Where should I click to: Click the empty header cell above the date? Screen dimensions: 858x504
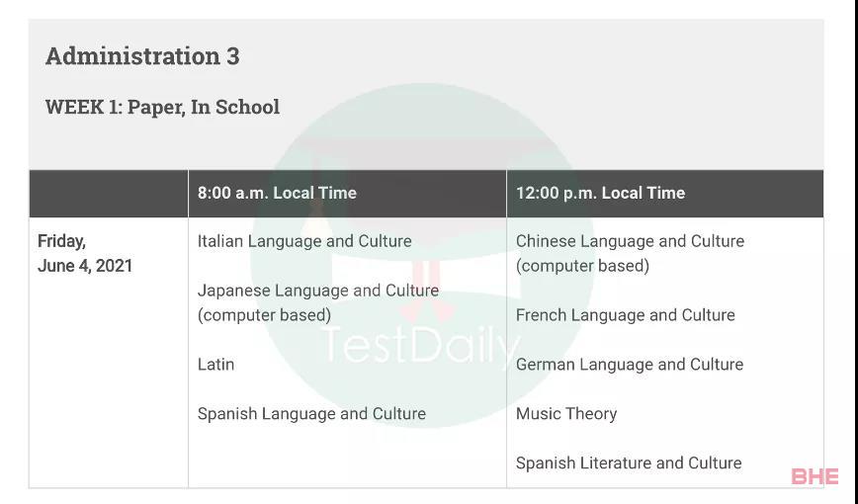click(x=109, y=193)
